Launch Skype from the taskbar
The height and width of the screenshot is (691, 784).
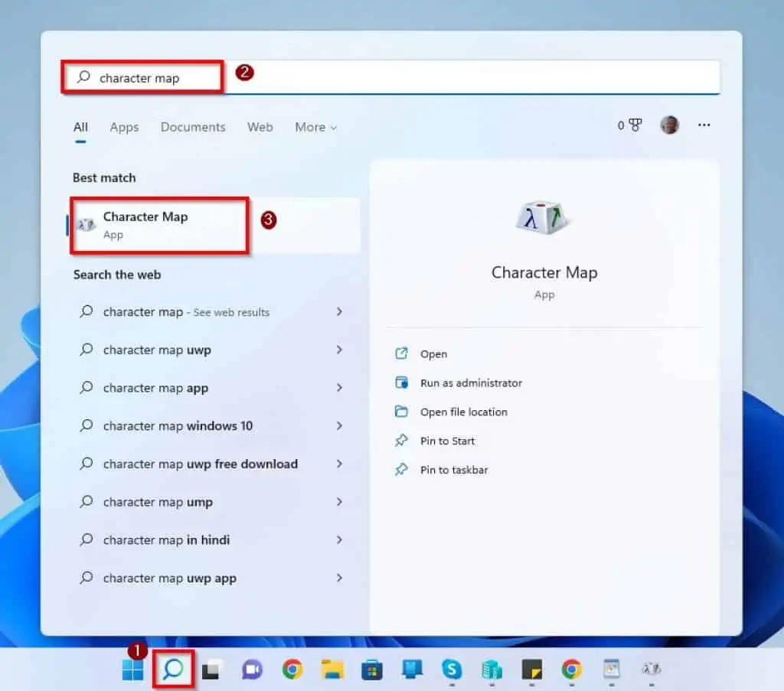452,669
